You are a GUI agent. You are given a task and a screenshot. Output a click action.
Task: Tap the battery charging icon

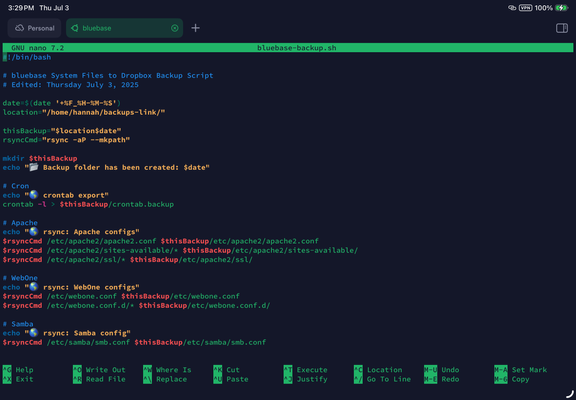click(x=562, y=8)
